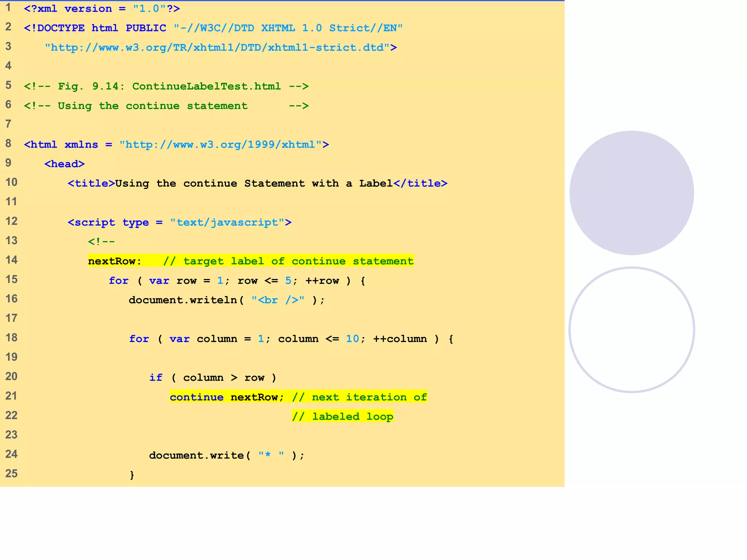Click line number 14 in the gutter
This screenshot has width=747, height=560.
point(11,260)
